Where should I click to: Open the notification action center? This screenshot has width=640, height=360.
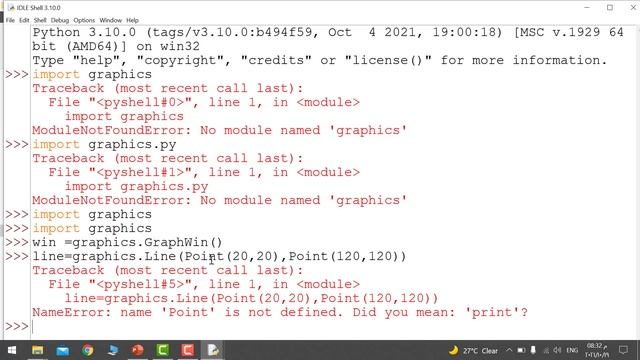click(x=623, y=350)
